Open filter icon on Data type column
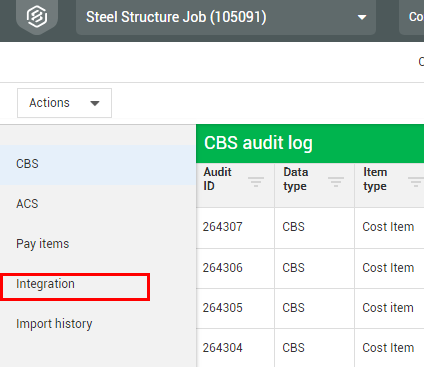 [336, 182]
